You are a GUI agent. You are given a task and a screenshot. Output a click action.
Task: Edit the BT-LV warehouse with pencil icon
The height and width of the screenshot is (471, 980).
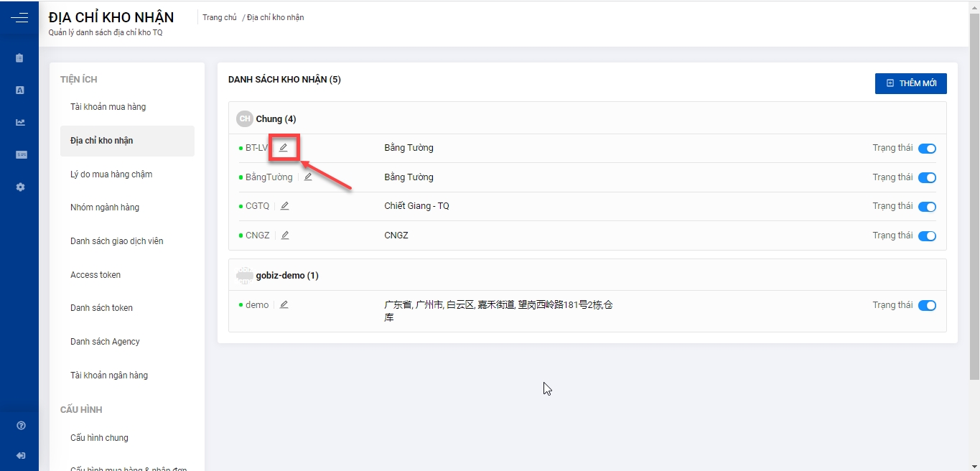click(284, 148)
